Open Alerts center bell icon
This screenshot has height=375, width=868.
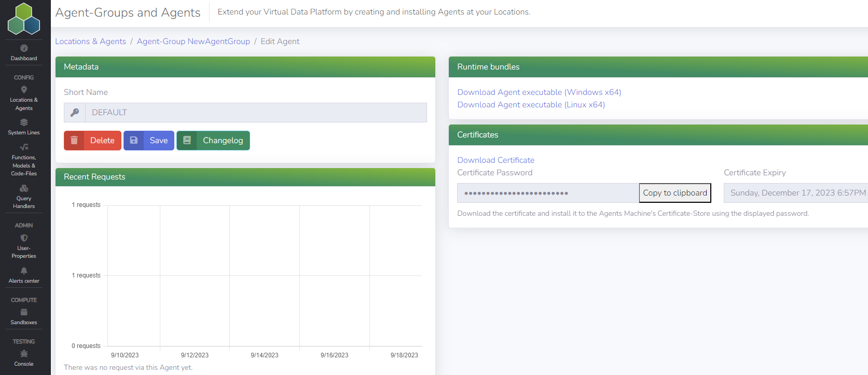pyautogui.click(x=24, y=271)
